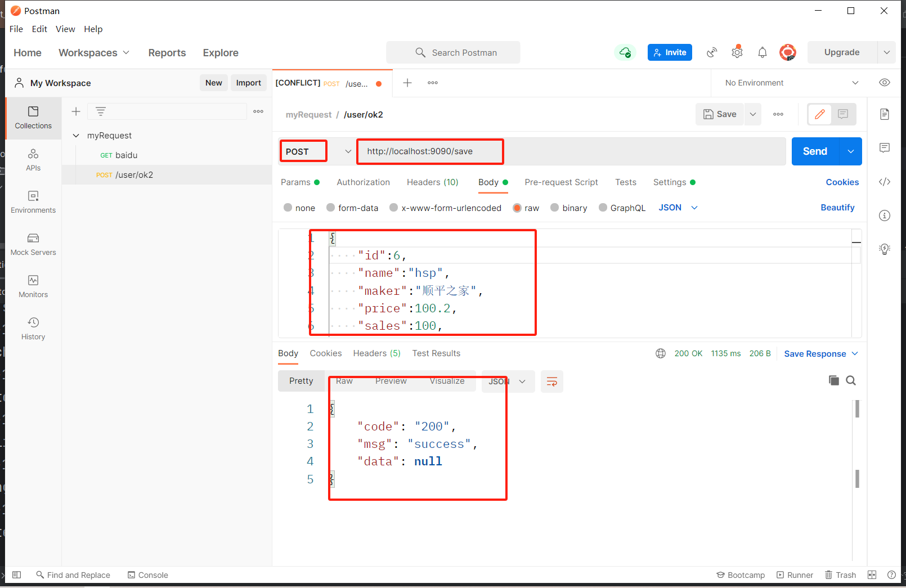906x588 pixels.
Task: Collapse the myRequest collection
Action: tap(76, 136)
